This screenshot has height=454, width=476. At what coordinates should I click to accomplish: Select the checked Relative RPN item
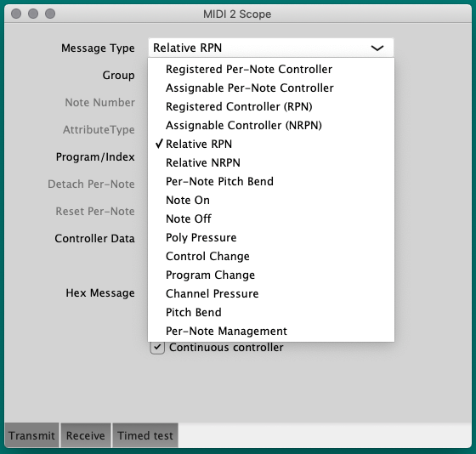pyautogui.click(x=271, y=144)
